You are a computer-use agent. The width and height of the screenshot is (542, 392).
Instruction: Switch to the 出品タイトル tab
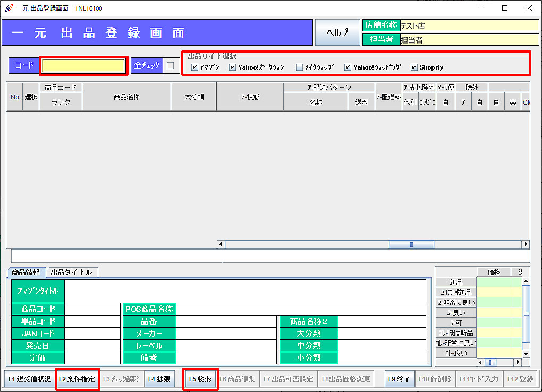coord(72,272)
